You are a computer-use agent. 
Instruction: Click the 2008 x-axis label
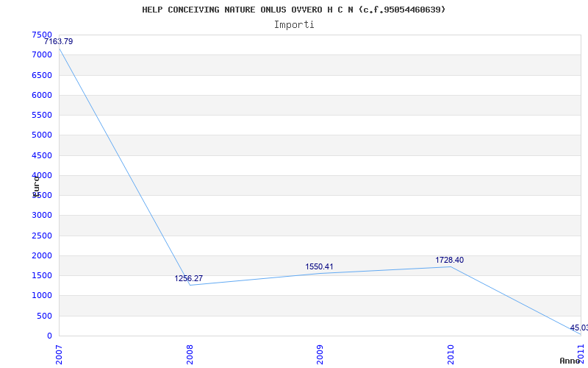click(x=190, y=355)
